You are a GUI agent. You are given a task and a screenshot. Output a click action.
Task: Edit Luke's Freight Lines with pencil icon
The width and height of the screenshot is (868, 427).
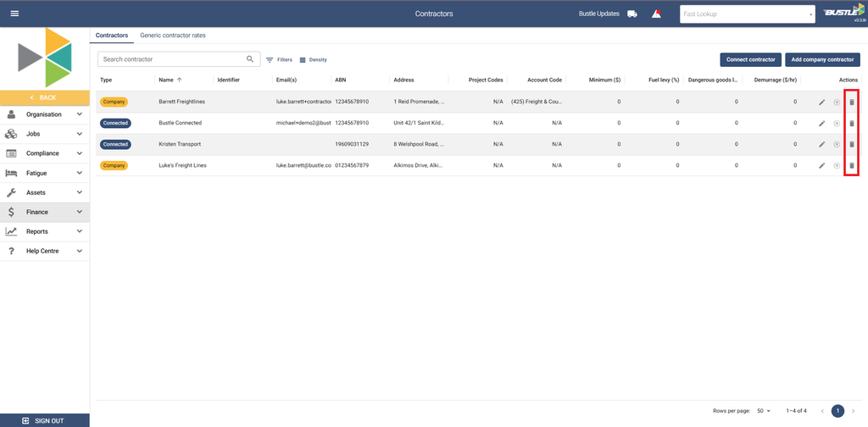pos(822,165)
